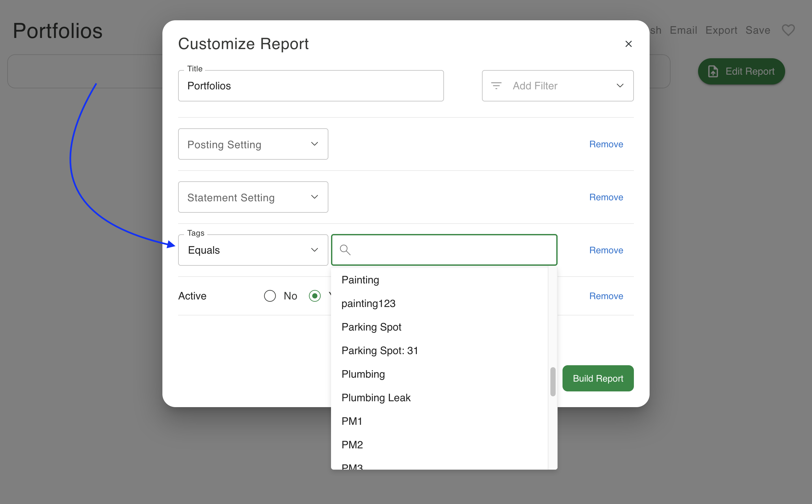Select the No radio for Active
Viewport: 812px width, 504px height.
pos(270,296)
